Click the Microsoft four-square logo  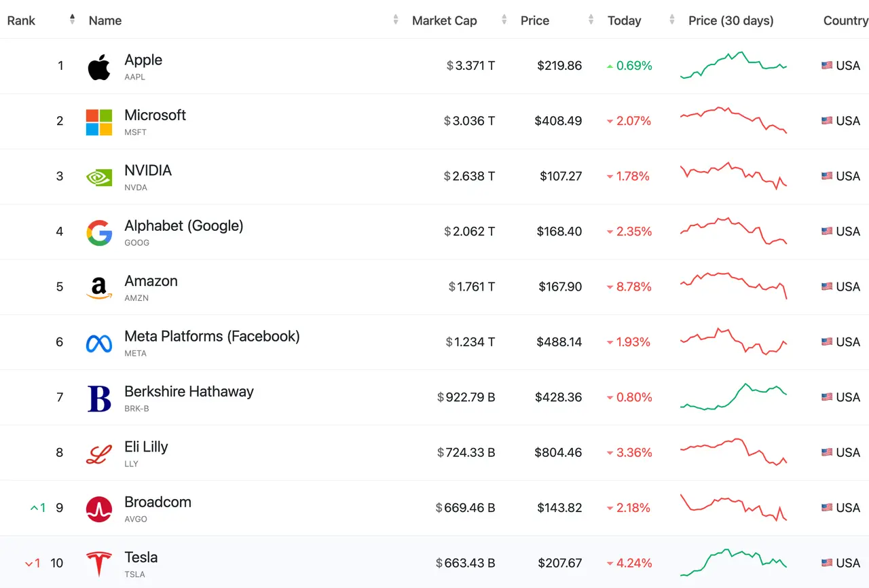[99, 122]
